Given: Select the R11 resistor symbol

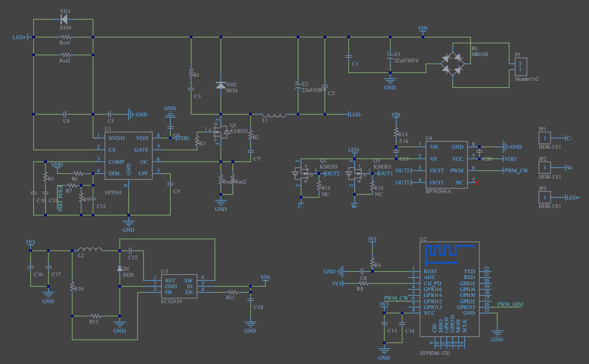Looking at the screenshot, I should click(233, 292).
